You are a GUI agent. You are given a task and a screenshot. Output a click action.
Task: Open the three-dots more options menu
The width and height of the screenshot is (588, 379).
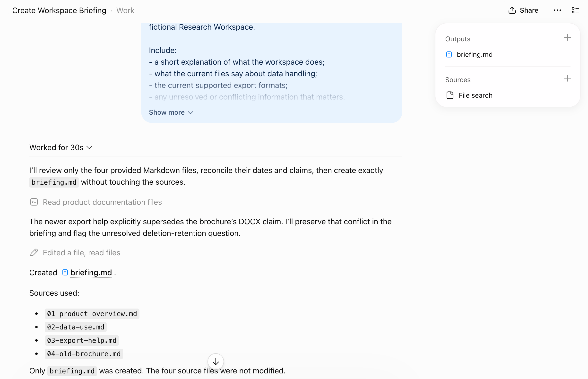tap(557, 10)
